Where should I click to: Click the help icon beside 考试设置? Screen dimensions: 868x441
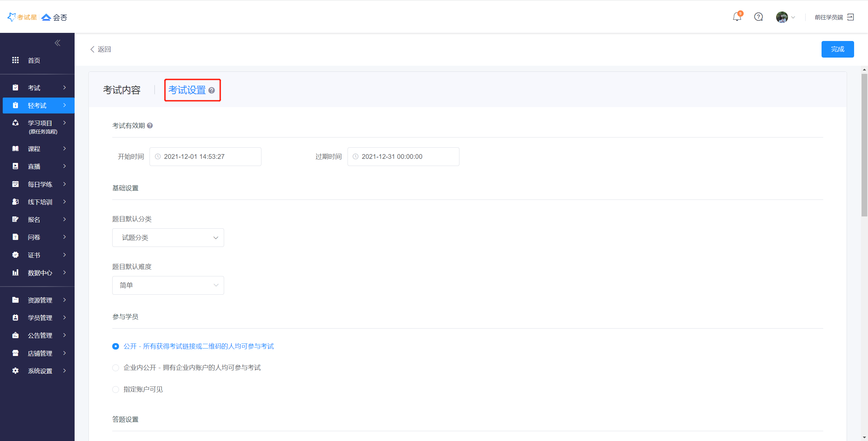click(x=212, y=90)
